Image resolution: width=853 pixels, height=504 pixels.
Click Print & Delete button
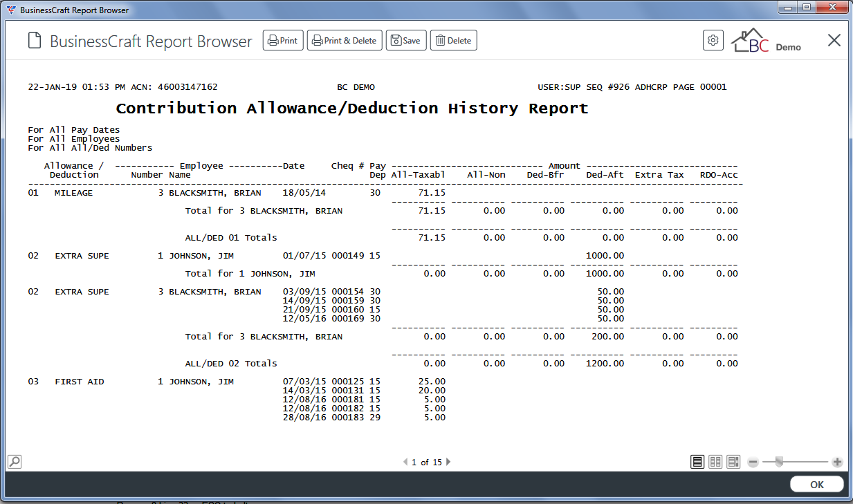(x=345, y=41)
